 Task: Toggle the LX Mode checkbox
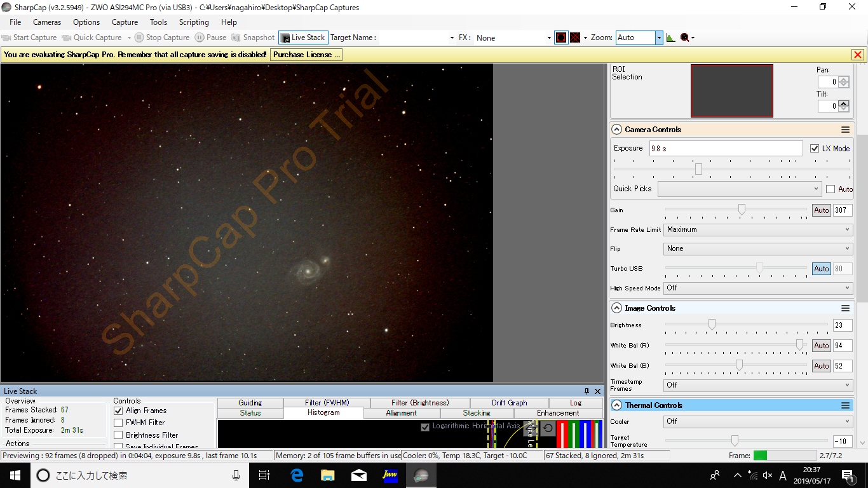pyautogui.click(x=815, y=149)
